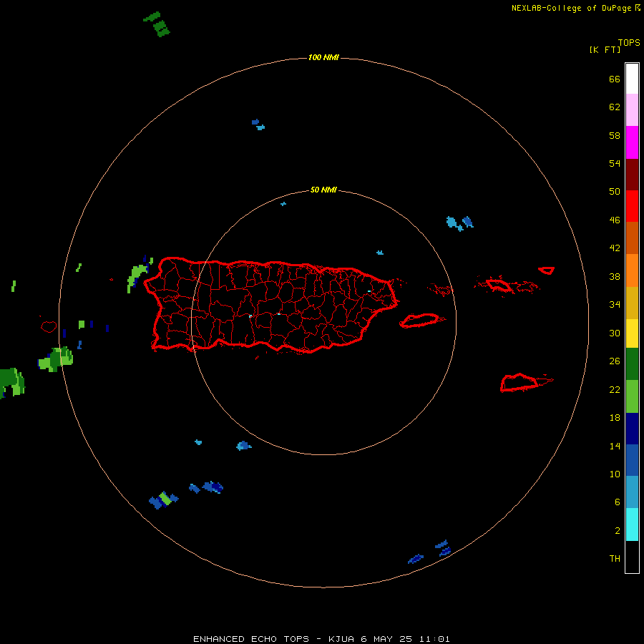Click the 58 value on the scale
Image resolution: width=644 pixels, height=644 pixels.
point(615,135)
